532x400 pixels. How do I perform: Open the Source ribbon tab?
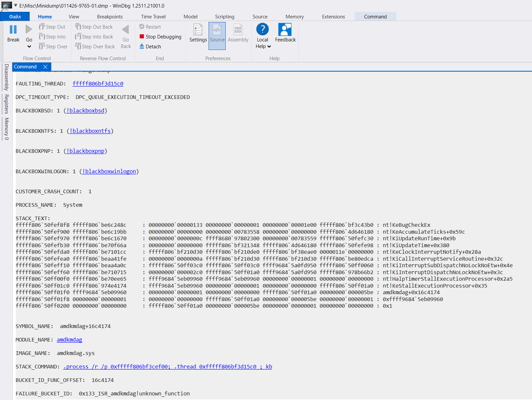tap(260, 16)
